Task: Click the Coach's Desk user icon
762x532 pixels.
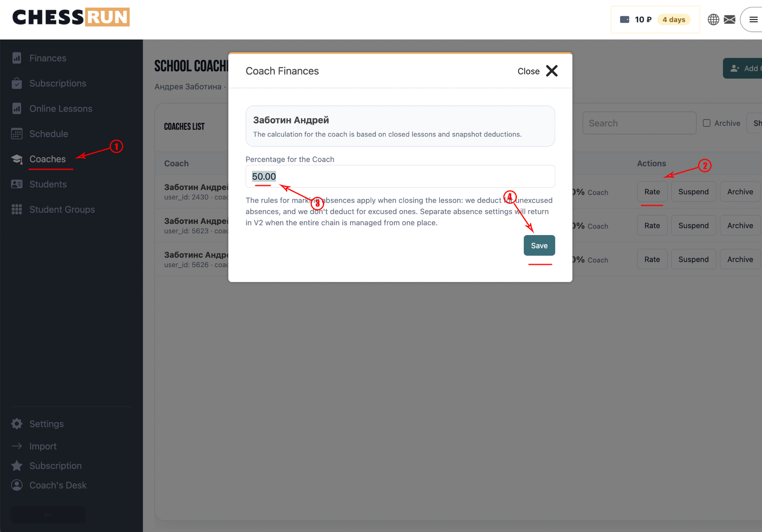Action: (x=17, y=485)
